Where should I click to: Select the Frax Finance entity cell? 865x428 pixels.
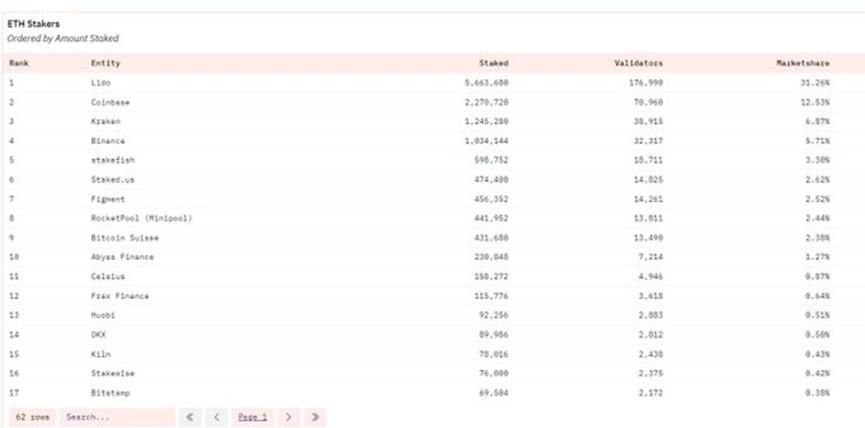[x=120, y=296]
